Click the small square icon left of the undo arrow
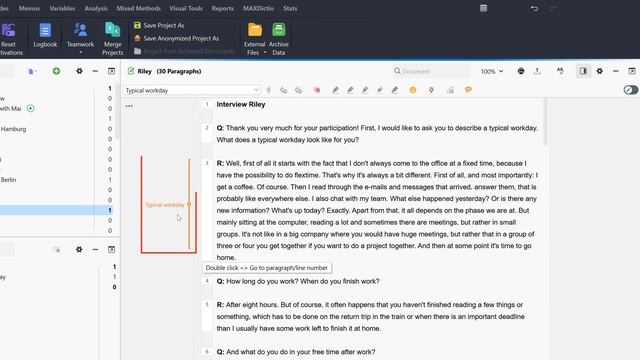640x360 pixels. (483, 8)
